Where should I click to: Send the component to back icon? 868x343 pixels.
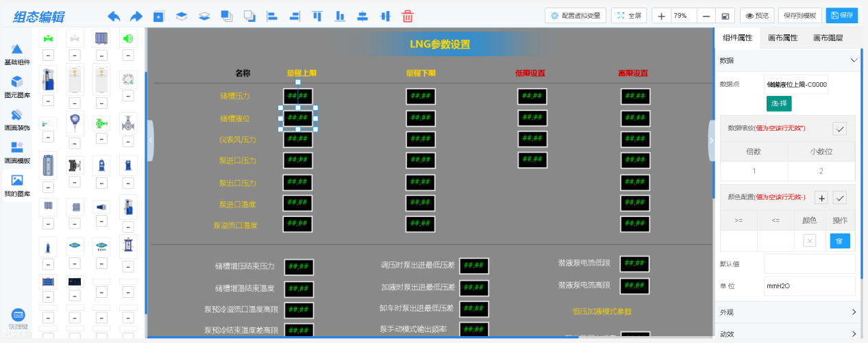pyautogui.click(x=249, y=16)
